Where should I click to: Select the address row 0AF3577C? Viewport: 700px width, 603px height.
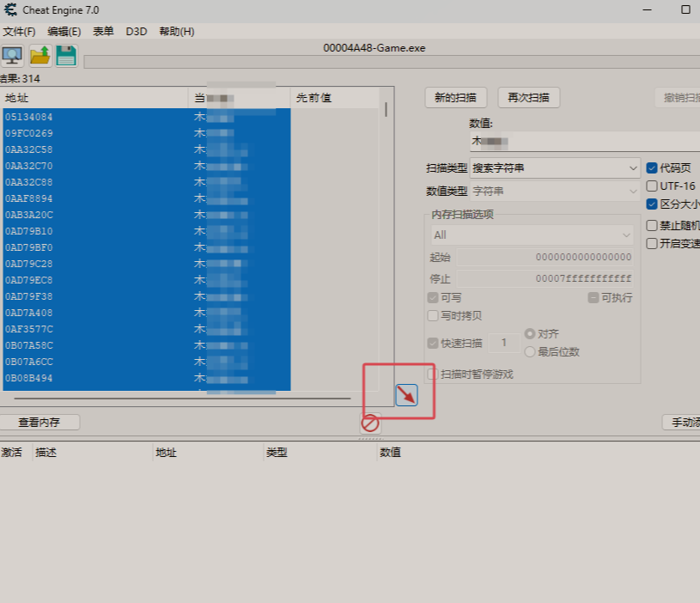click(147, 329)
